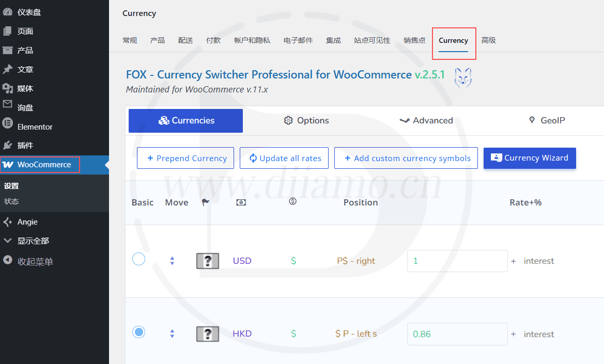The image size is (604, 364).
Task: Switch to the Currencies panel tab
Action: [x=185, y=121]
